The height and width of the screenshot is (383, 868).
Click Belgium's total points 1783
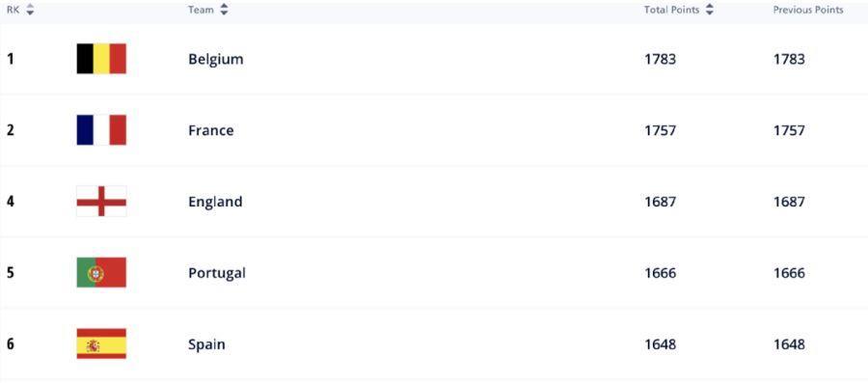tap(660, 59)
